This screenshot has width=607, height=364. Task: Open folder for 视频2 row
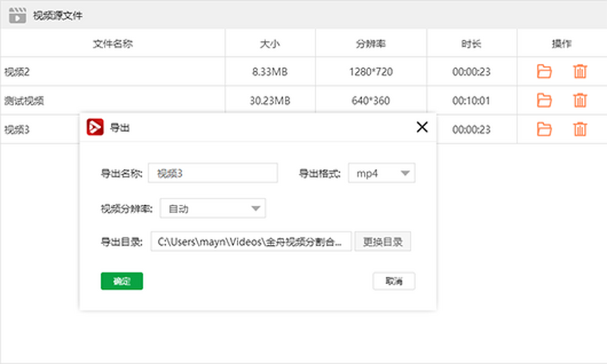tap(544, 72)
